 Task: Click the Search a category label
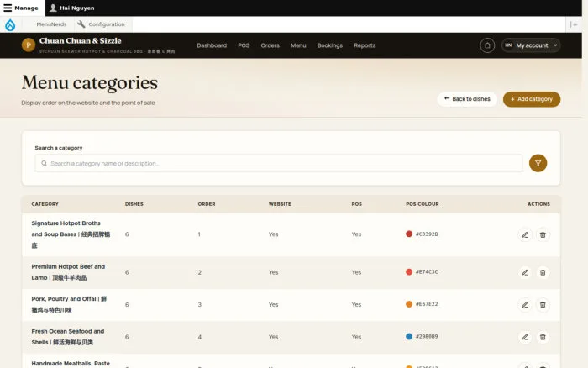click(59, 148)
